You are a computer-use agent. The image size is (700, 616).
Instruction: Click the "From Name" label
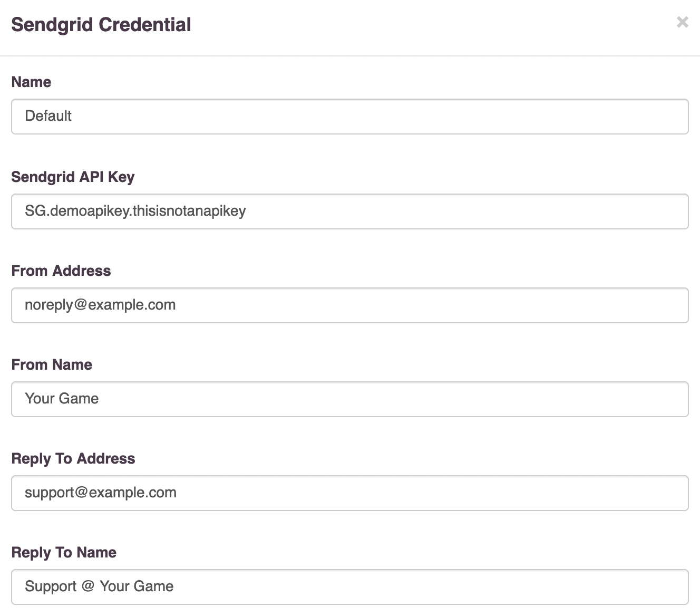52,365
